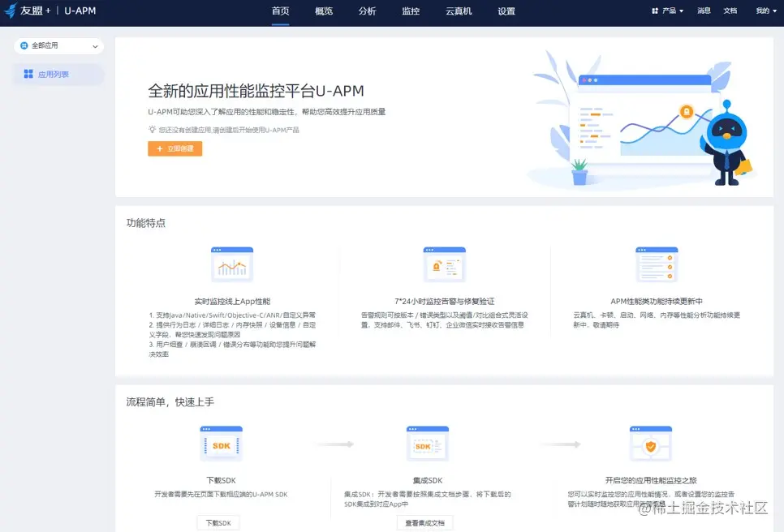Click the 查看集成文档 button
784x532 pixels.
pos(425,522)
